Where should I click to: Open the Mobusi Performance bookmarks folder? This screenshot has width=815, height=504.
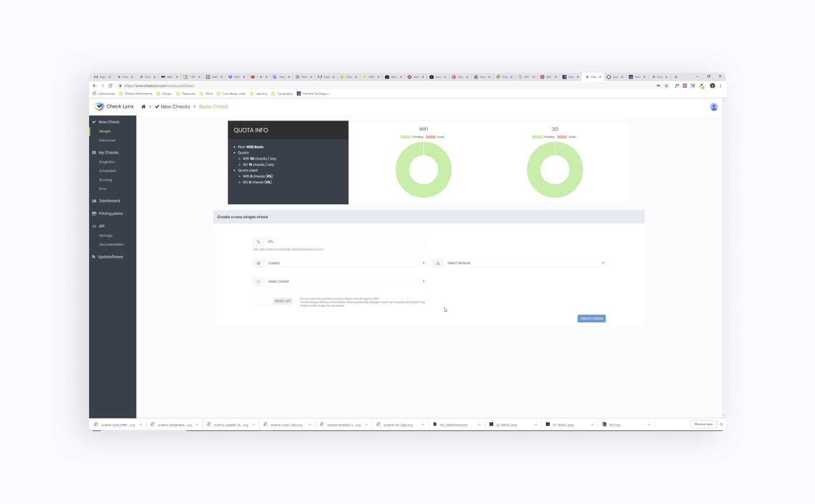click(x=136, y=93)
